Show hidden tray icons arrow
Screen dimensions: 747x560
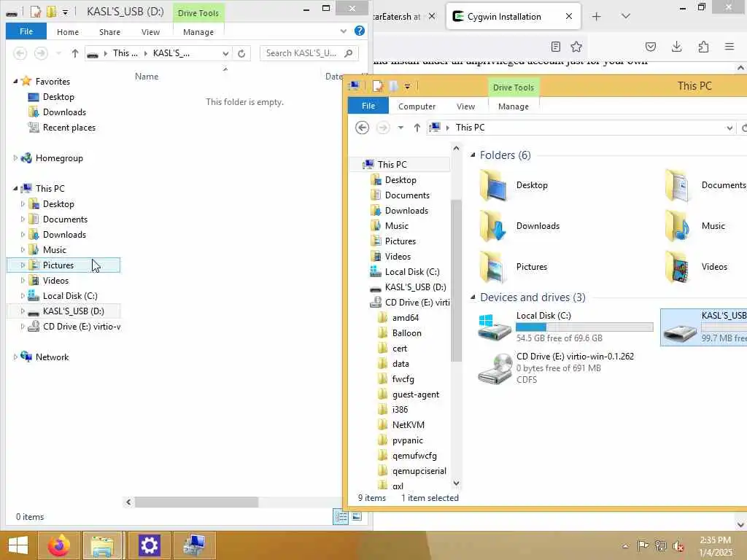[x=625, y=545]
